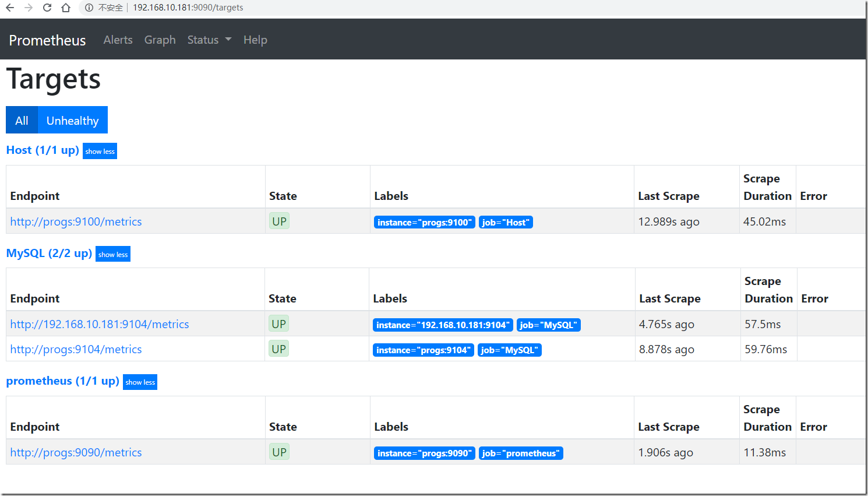Click label job="prometheus"

click(521, 453)
